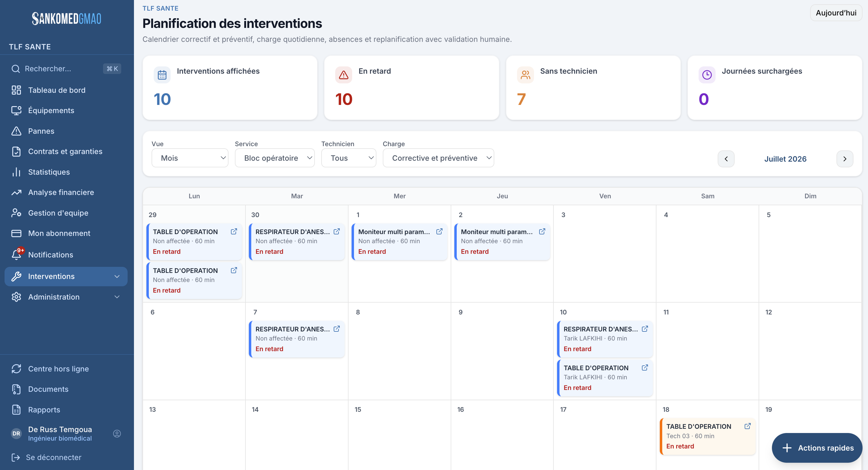Image resolution: width=868 pixels, height=470 pixels.
Task: Expand the Administration menu chevron
Action: point(117,297)
